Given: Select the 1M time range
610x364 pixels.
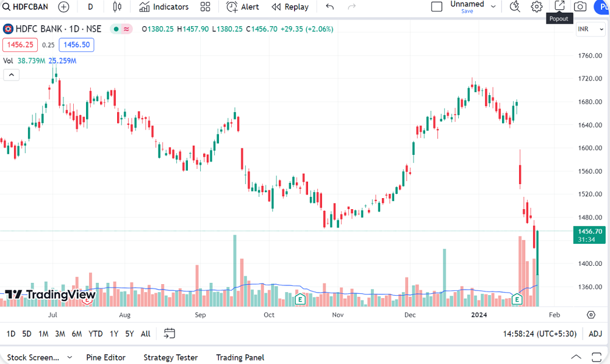Looking at the screenshot, I should click(43, 334).
